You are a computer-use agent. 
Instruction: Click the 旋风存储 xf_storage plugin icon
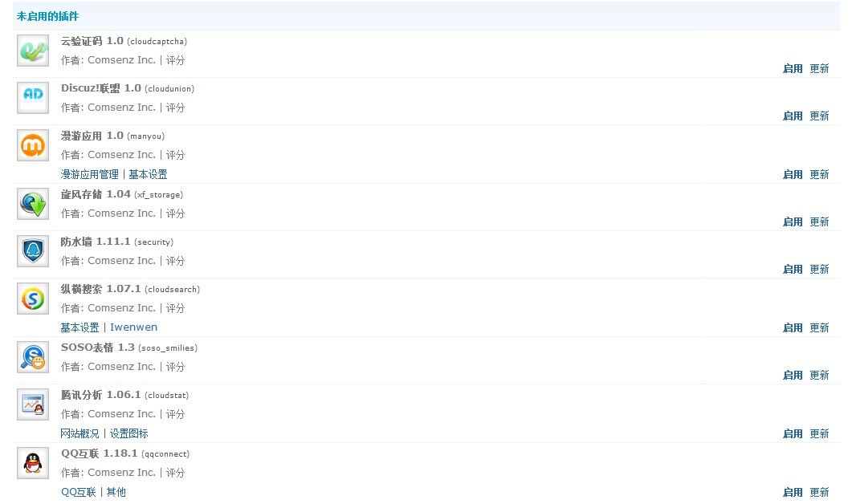(x=33, y=204)
